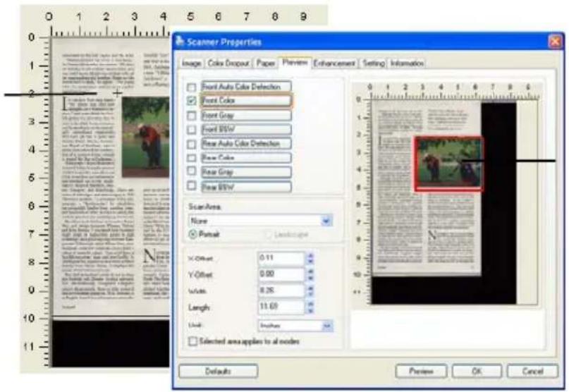Switch to the Setting tab

pos(374,63)
